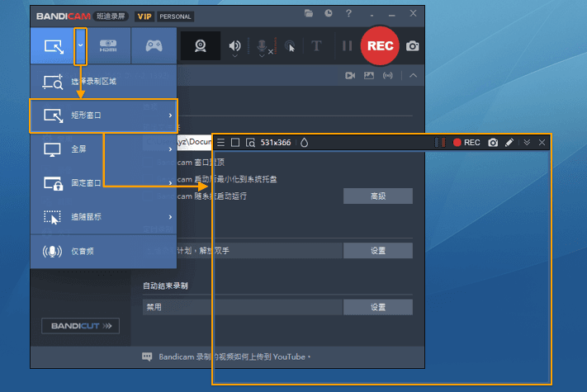This screenshot has height=392, width=587.
Task: Click the video camera icon in status row
Action: pos(350,76)
